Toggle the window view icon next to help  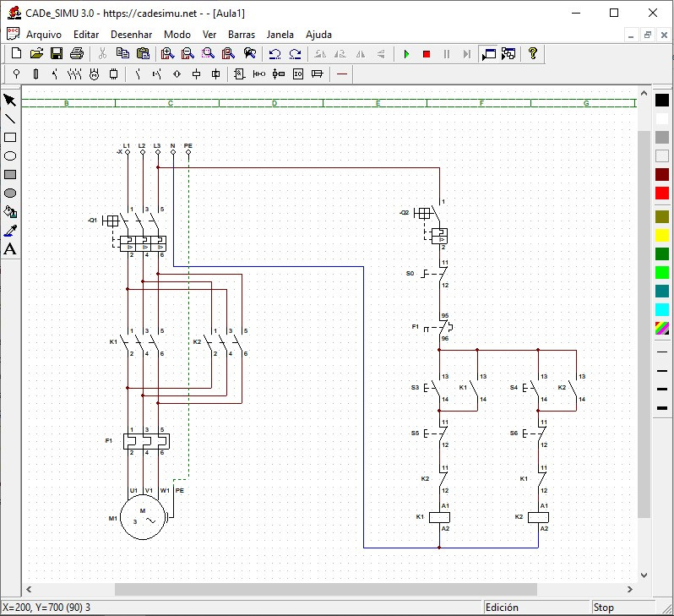click(508, 54)
